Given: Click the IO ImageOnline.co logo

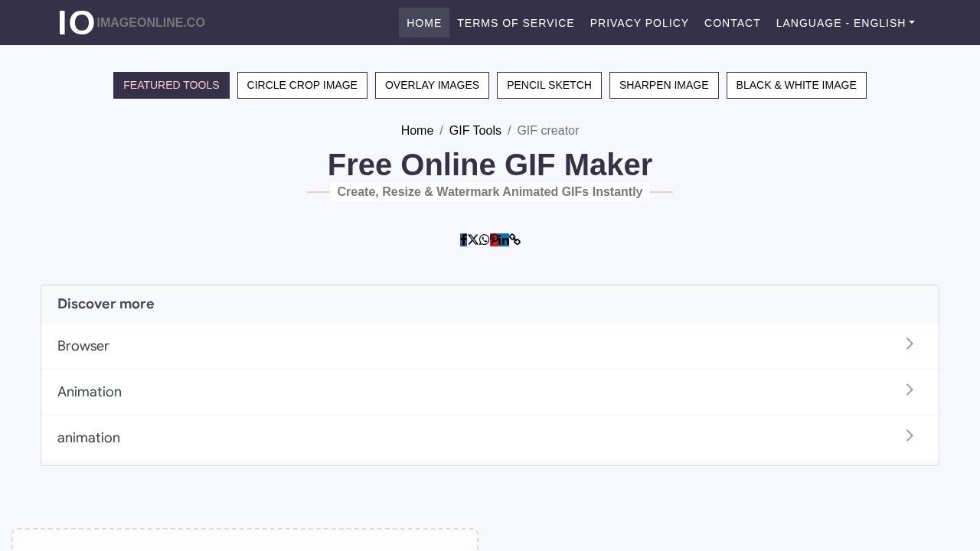Looking at the screenshot, I should click(x=132, y=23).
